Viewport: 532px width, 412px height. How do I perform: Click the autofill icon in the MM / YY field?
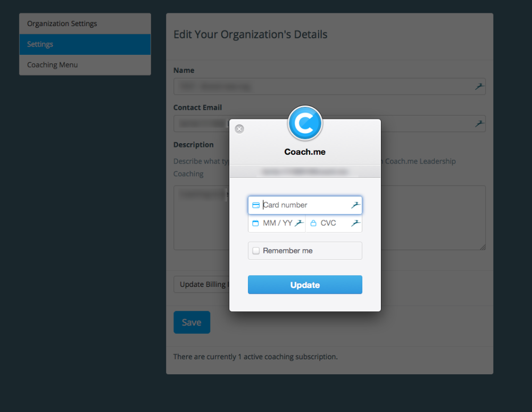click(299, 223)
